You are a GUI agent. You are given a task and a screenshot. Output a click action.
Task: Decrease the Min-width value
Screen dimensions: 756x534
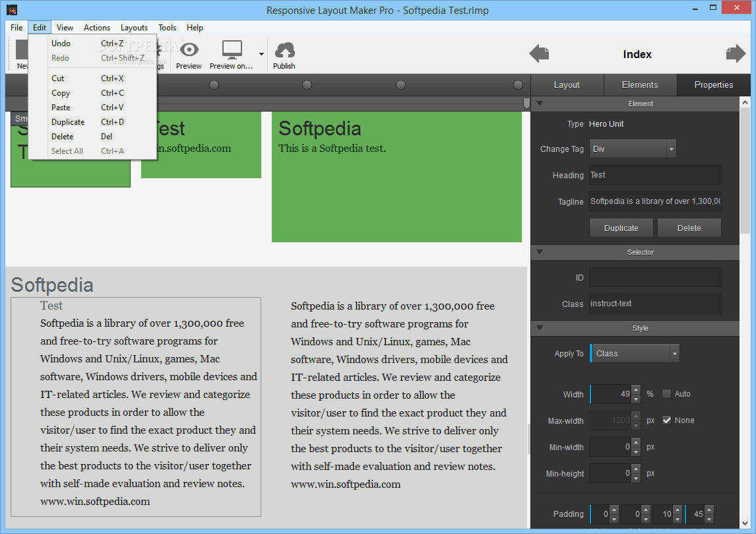point(636,451)
